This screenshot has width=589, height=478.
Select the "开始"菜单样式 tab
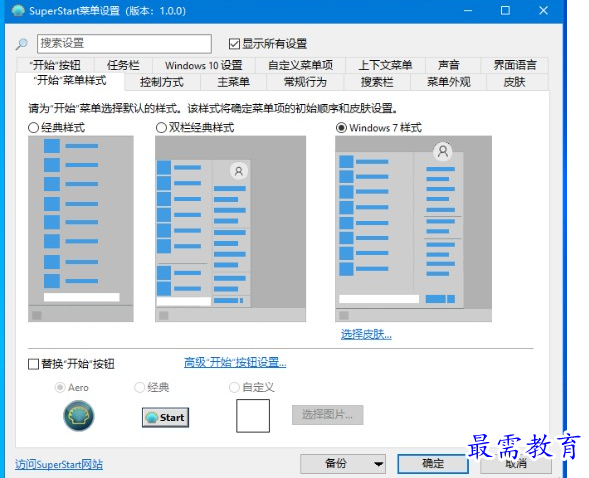(70, 81)
